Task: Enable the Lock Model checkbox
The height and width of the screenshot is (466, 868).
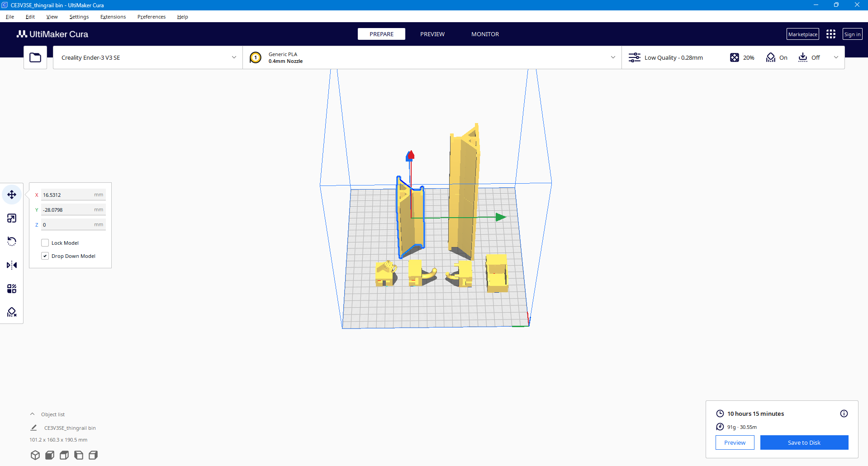Action: coord(45,243)
